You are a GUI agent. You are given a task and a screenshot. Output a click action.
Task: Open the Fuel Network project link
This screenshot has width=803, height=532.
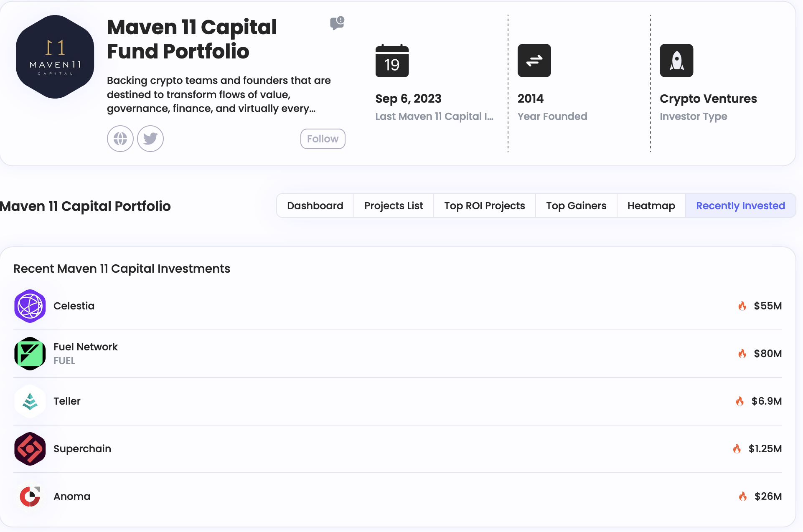tap(86, 347)
